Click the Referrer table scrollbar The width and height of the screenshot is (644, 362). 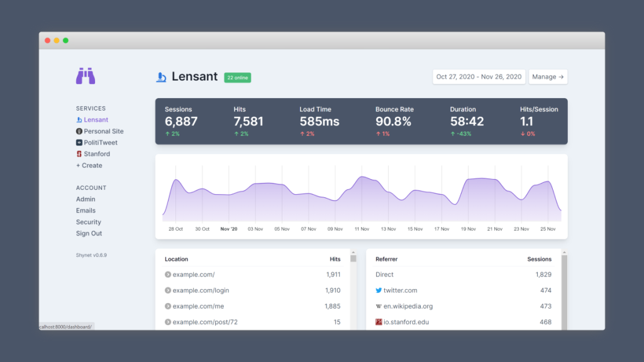coord(564,289)
